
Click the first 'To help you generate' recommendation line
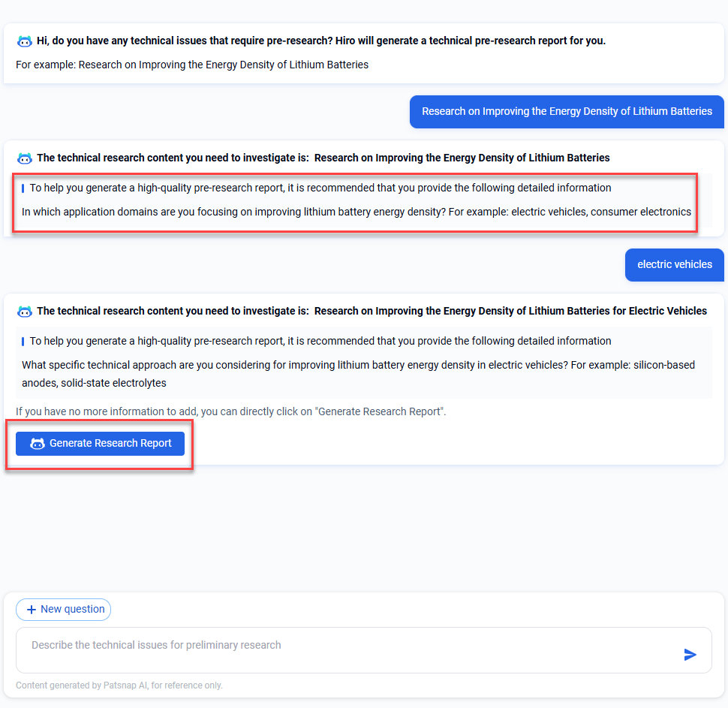tap(320, 188)
